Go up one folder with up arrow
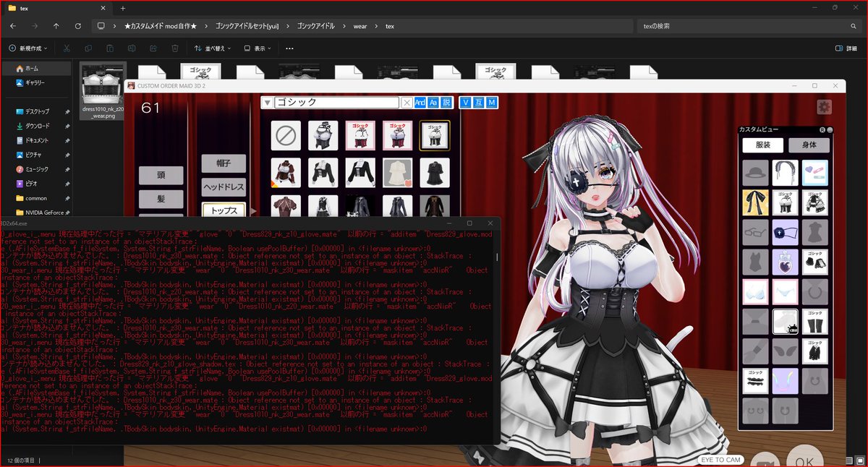This screenshot has width=868, height=467. coord(56,26)
